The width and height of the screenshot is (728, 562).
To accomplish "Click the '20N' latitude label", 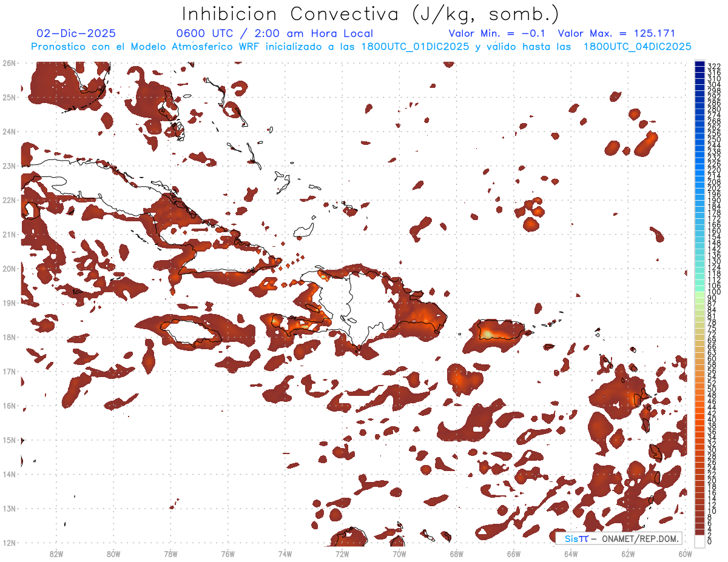I will coord(8,269).
